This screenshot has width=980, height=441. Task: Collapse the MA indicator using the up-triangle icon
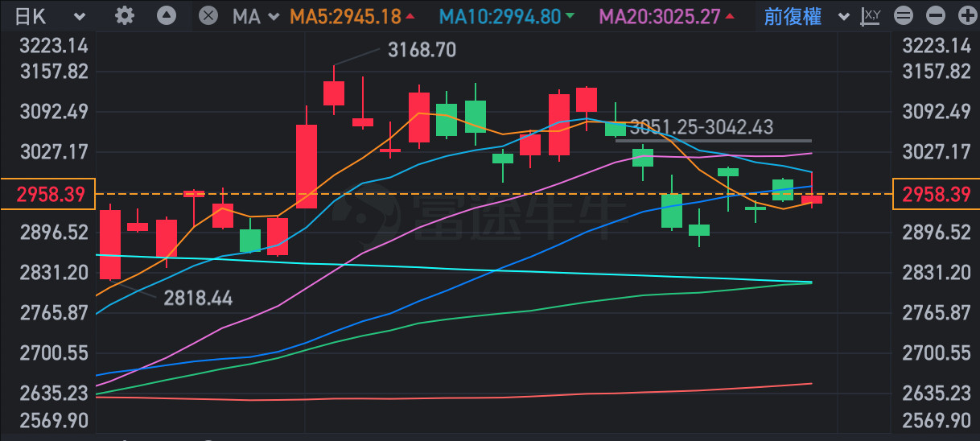tap(167, 15)
